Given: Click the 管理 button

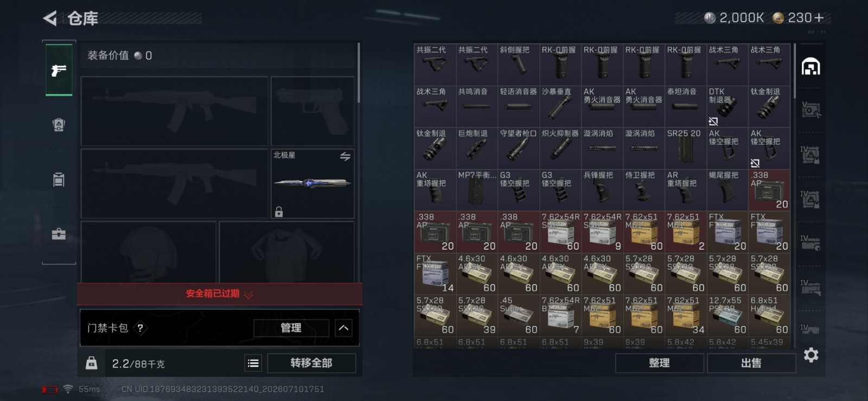Looking at the screenshot, I should click(291, 328).
